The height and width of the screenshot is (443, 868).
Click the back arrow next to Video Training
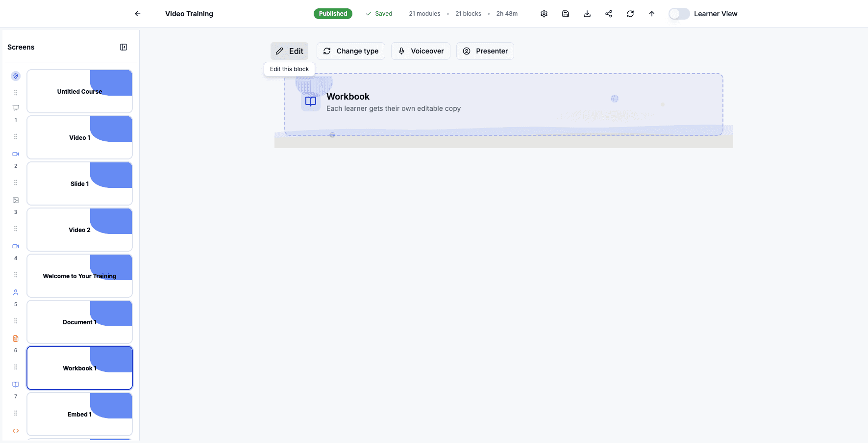[137, 14]
